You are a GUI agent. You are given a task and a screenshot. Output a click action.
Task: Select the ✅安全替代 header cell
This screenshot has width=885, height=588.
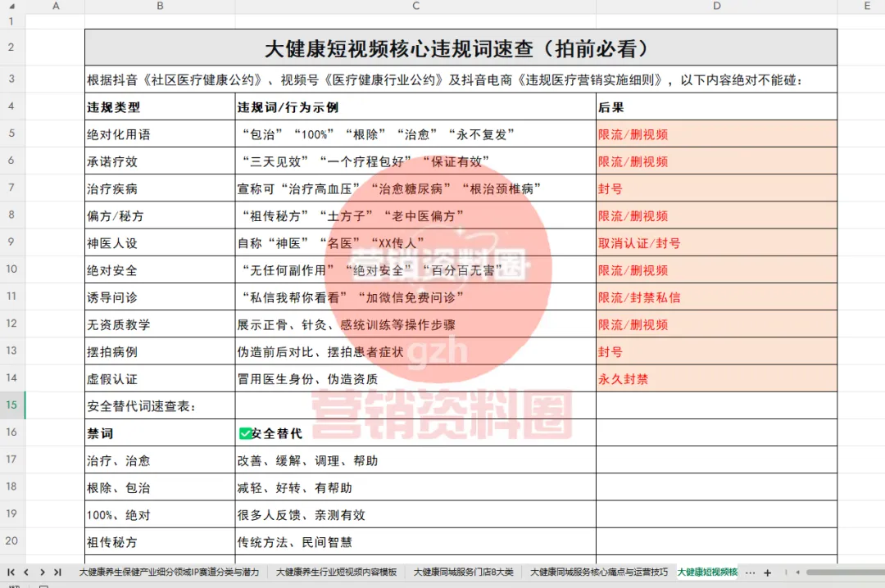click(415, 432)
